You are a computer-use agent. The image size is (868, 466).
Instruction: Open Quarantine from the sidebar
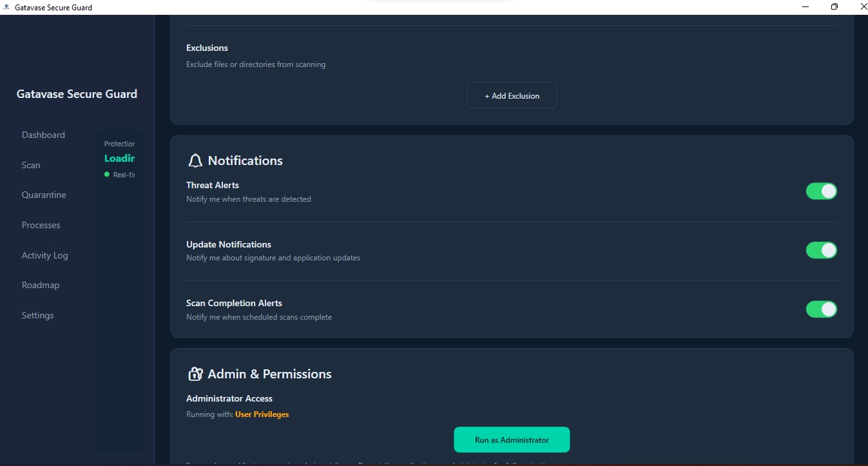pyautogui.click(x=44, y=195)
